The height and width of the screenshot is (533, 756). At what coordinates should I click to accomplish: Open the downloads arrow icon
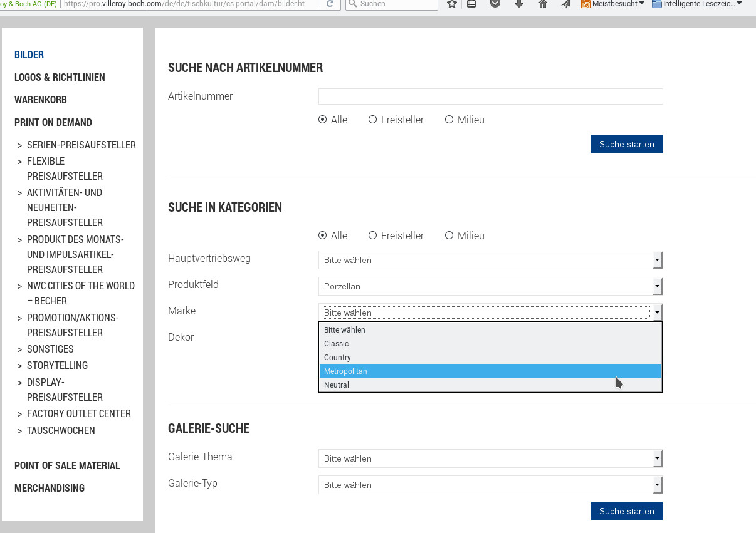[519, 4]
